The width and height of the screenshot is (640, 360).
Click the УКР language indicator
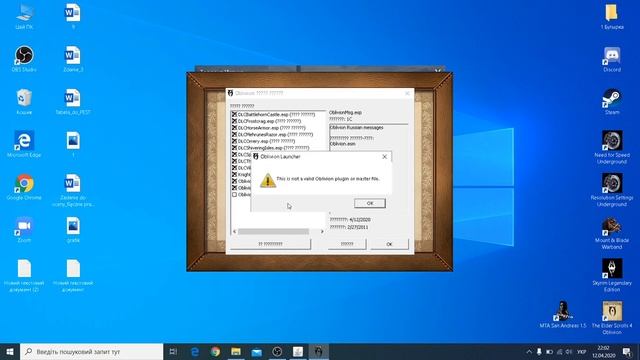(582, 351)
